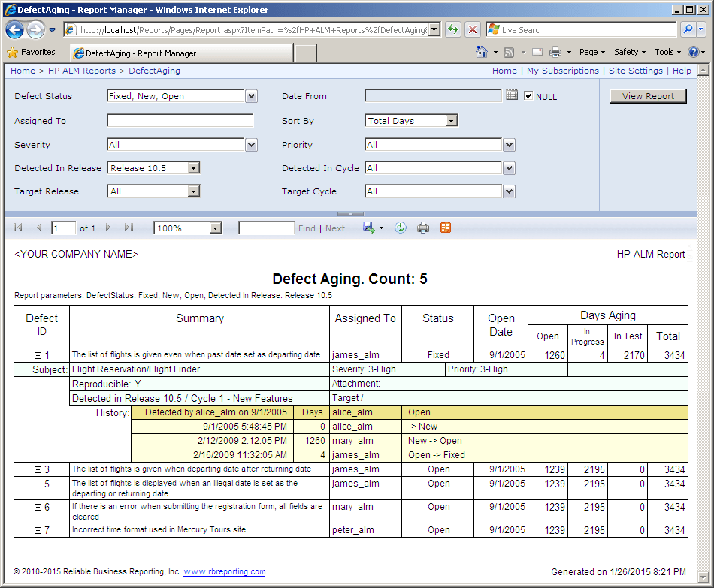
Task: Export report using the data feed icon
Action: [x=446, y=227]
